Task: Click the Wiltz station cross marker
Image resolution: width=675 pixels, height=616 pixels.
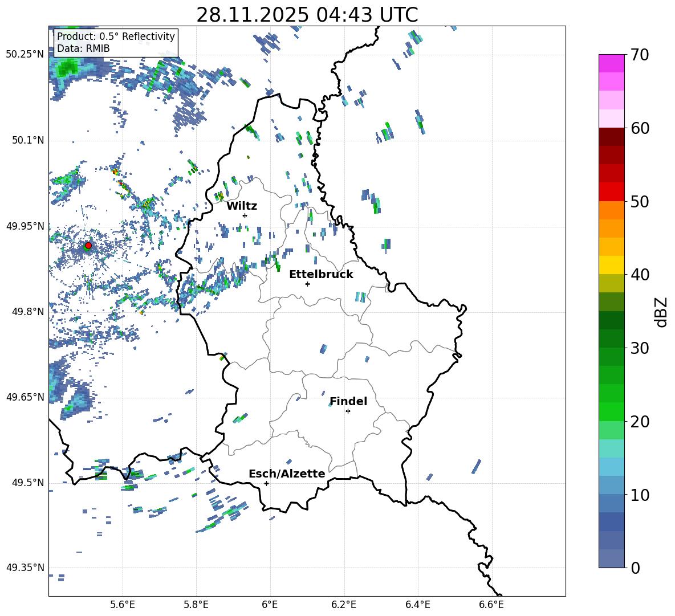Action: (x=245, y=215)
